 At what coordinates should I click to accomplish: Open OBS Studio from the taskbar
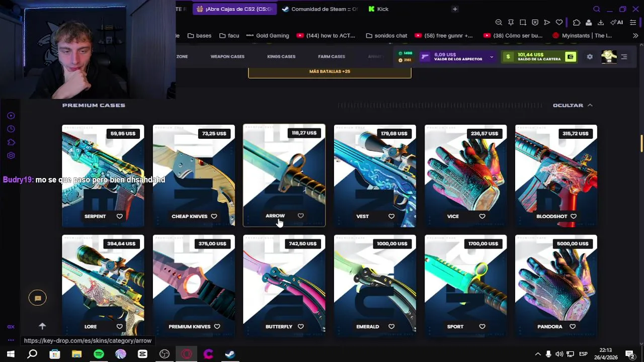pos(165,354)
